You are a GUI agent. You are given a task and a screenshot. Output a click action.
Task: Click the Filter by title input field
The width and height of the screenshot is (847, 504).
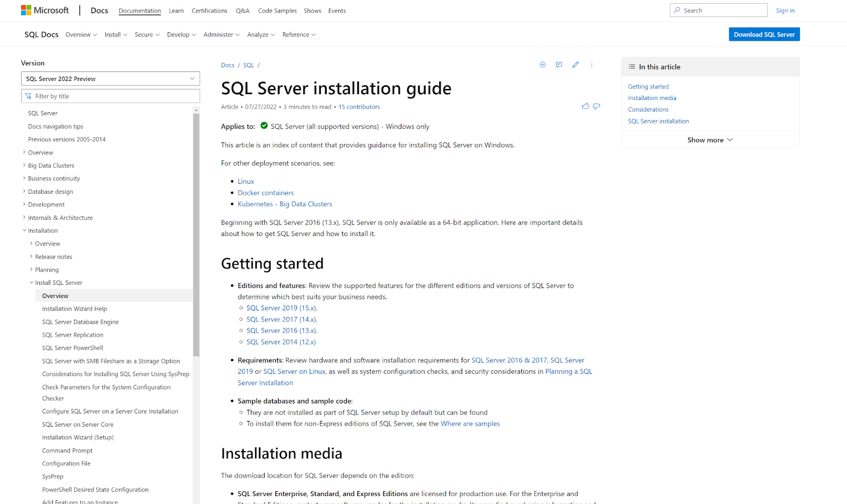pos(110,96)
